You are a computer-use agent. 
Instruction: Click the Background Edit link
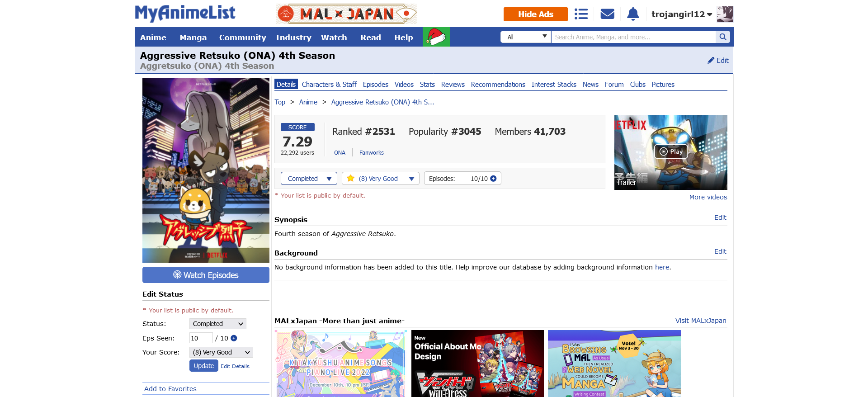[x=720, y=251]
